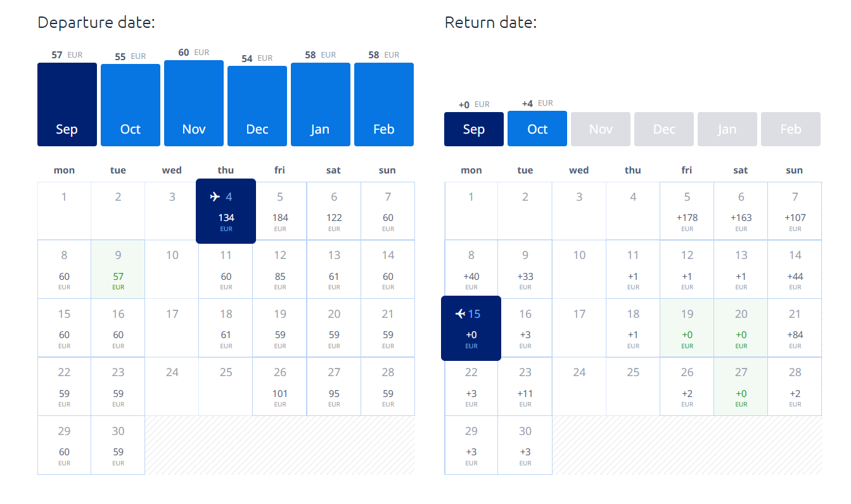Image resolution: width=851 pixels, height=504 pixels.
Task: Choose Dec departure month bar
Action: pyautogui.click(x=257, y=106)
